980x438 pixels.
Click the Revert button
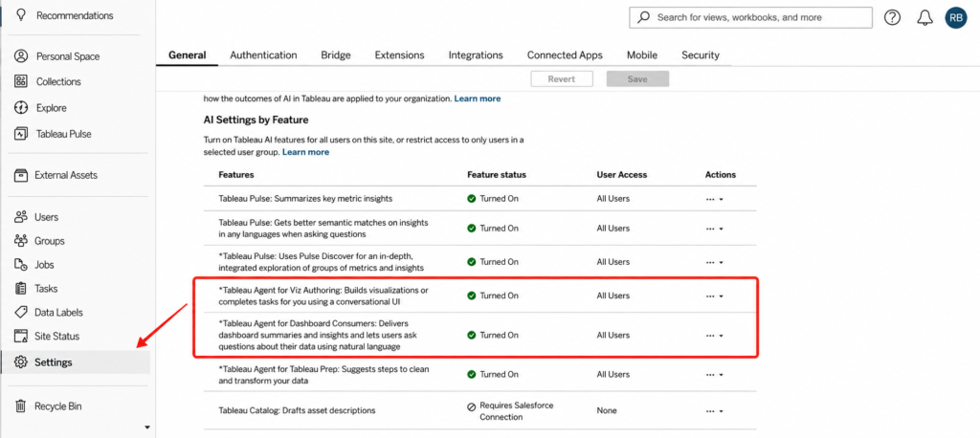click(x=561, y=78)
